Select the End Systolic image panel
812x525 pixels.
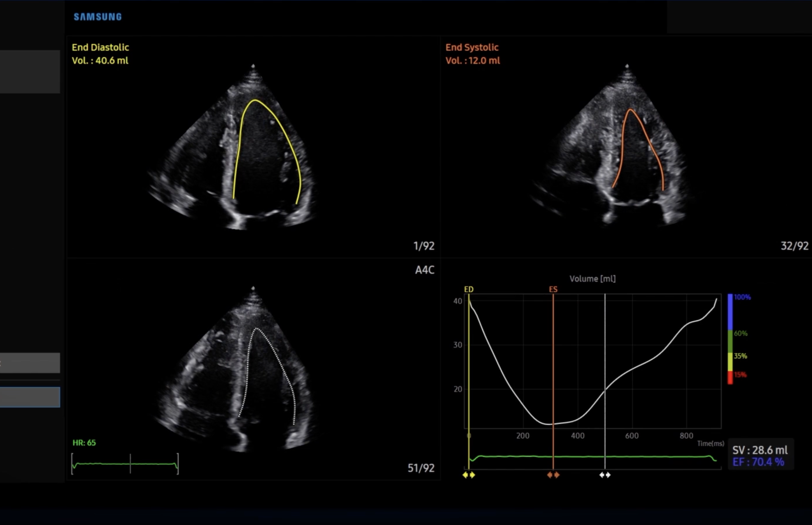pos(626,147)
